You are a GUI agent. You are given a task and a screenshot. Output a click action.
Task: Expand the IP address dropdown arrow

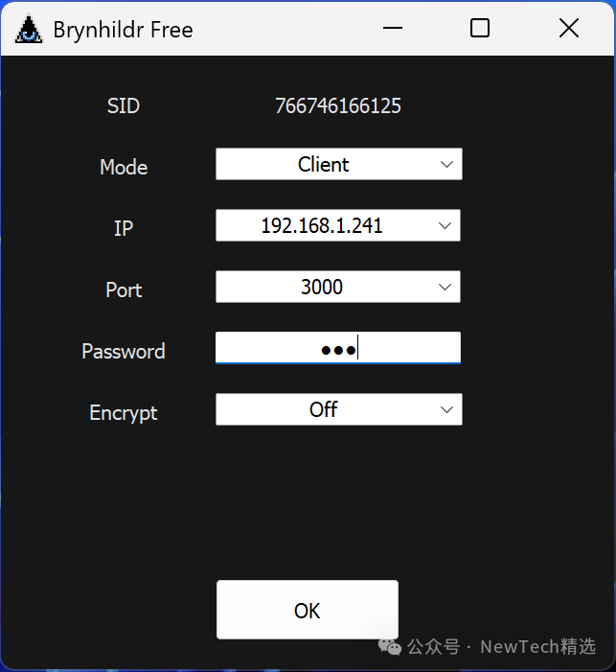coord(445,226)
